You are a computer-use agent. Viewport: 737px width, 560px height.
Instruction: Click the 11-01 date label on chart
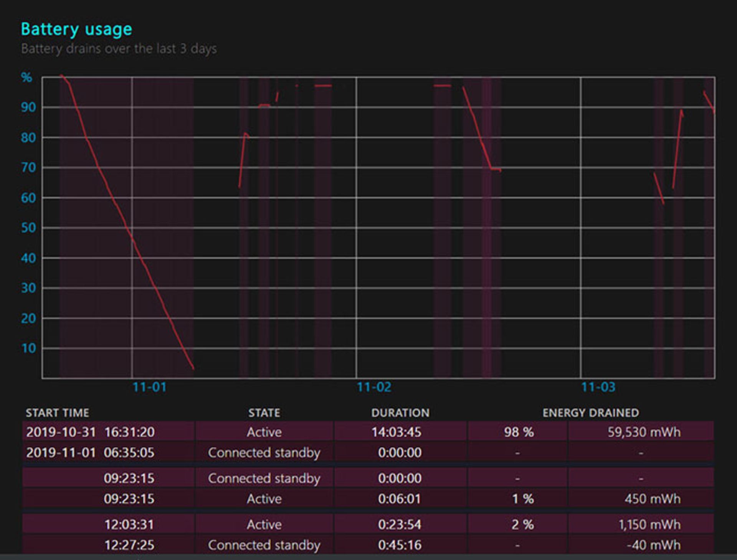click(149, 387)
